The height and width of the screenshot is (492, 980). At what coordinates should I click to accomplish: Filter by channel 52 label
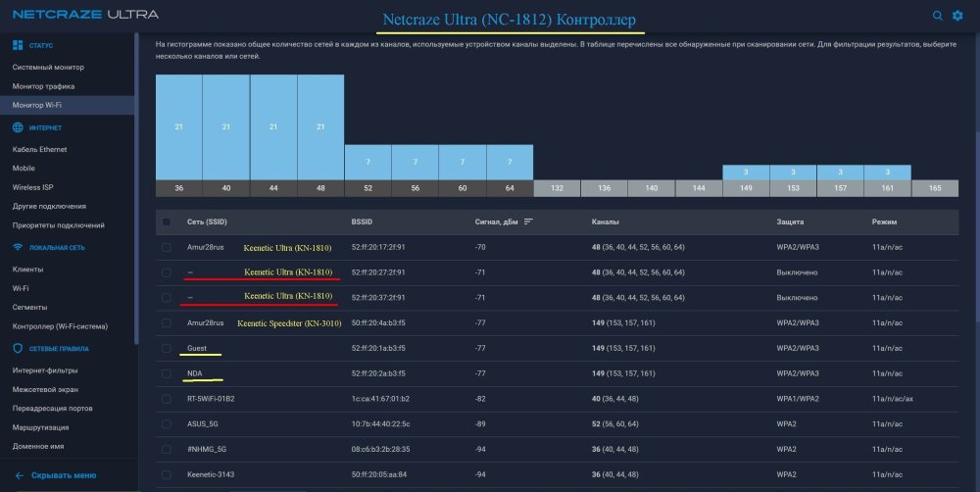click(x=368, y=188)
